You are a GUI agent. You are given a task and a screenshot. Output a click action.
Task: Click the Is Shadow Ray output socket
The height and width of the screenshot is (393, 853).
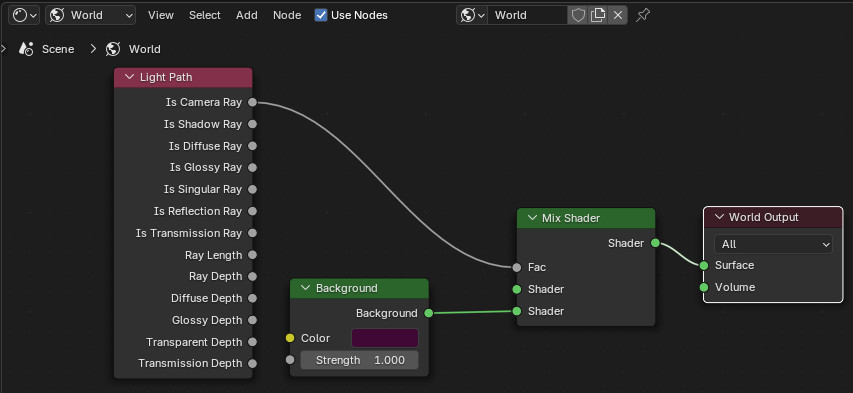252,124
